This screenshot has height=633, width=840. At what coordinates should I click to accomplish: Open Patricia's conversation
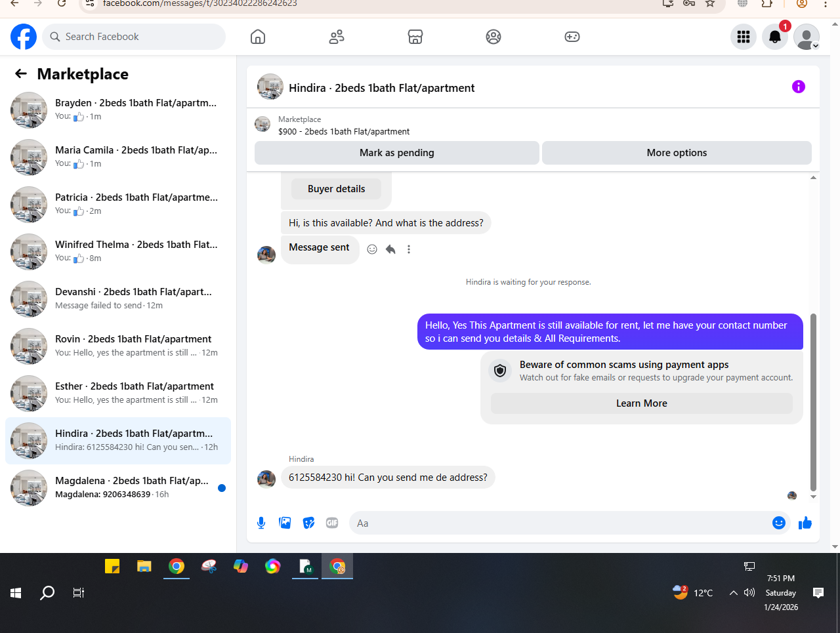tap(118, 205)
